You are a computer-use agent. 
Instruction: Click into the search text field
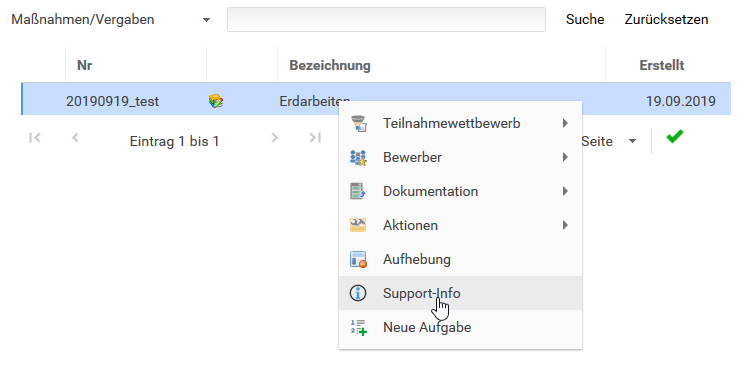pos(386,19)
